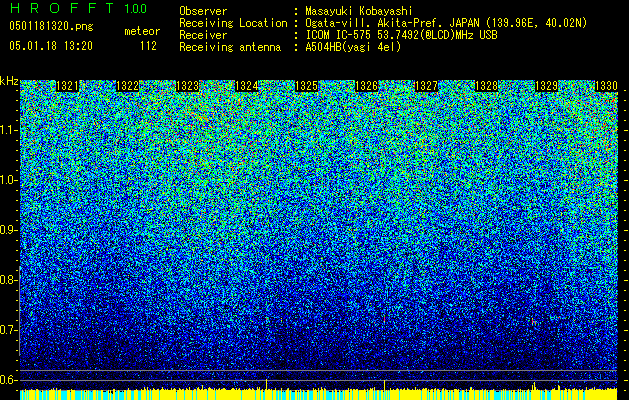Click the meteor echo below the 1329 marker
629x400 pixels.
click(534, 322)
